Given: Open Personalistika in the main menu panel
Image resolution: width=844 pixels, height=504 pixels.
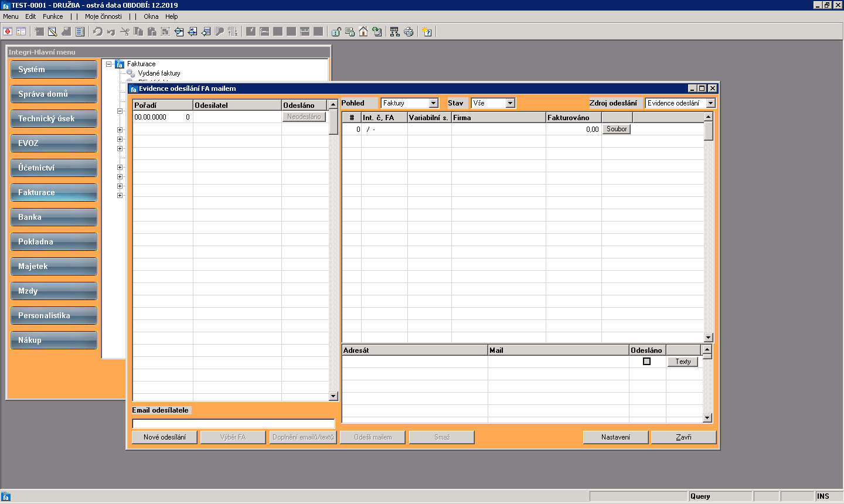Looking at the screenshot, I should pyautogui.click(x=54, y=316).
